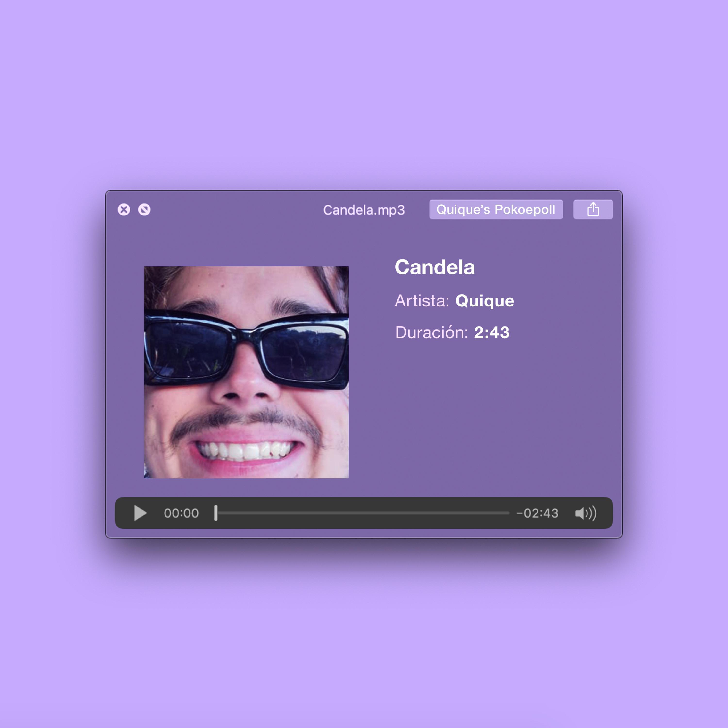Open with Quique's Pokoepoll button
Viewport: 728px width, 728px height.
coord(496,209)
